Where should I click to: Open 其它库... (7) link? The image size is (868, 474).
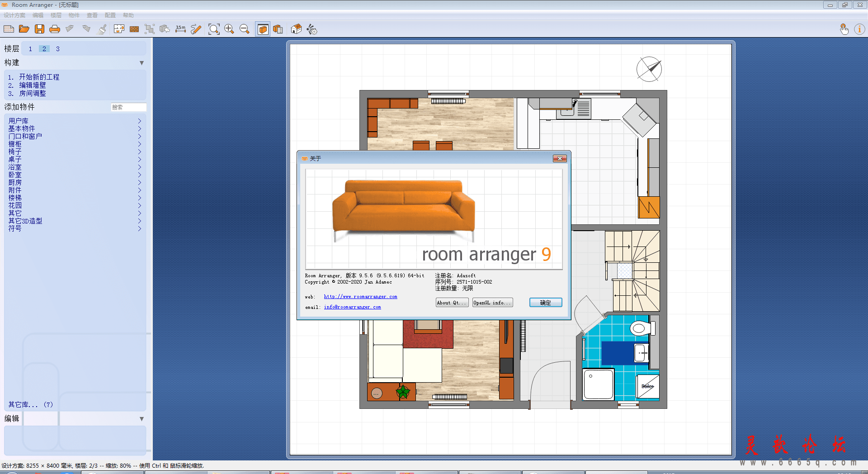pyautogui.click(x=30, y=404)
